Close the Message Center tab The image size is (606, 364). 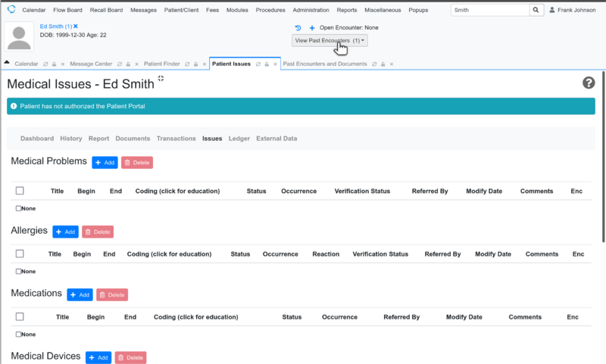click(136, 64)
